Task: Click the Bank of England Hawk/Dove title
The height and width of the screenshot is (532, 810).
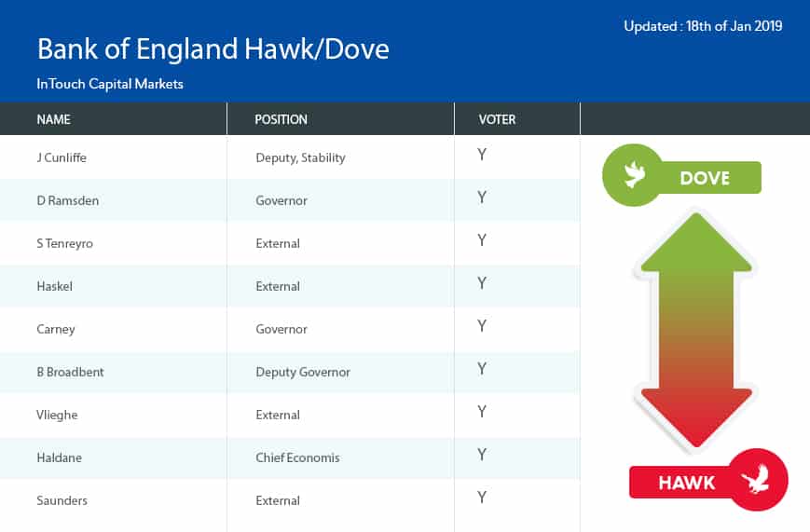Action: click(x=213, y=48)
